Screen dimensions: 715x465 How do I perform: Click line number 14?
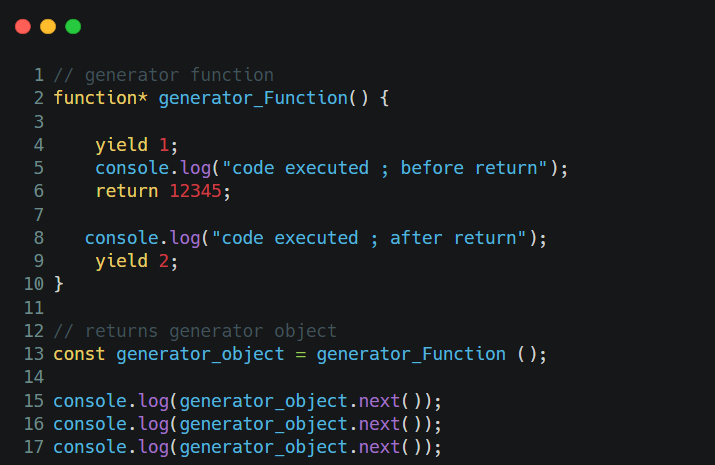(x=34, y=377)
